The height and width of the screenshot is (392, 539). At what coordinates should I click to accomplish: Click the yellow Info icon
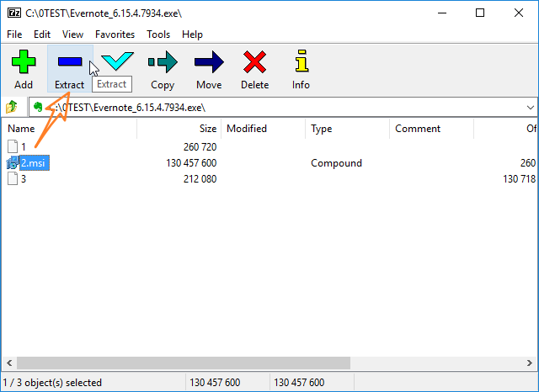pos(302,61)
